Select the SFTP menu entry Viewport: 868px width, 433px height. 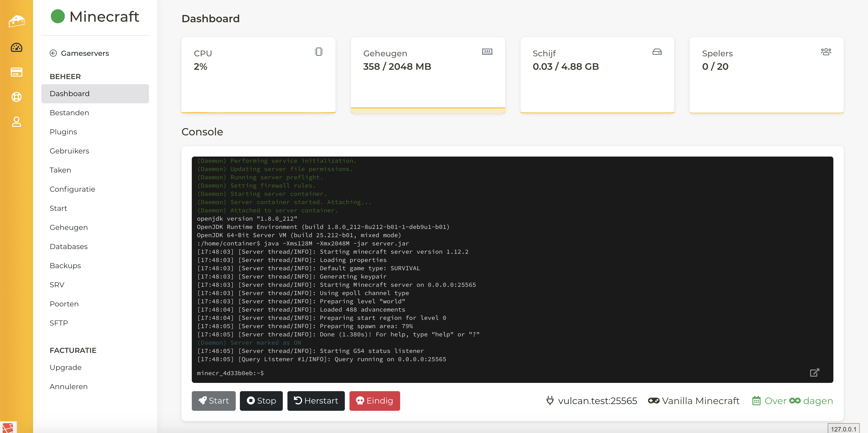coord(59,323)
